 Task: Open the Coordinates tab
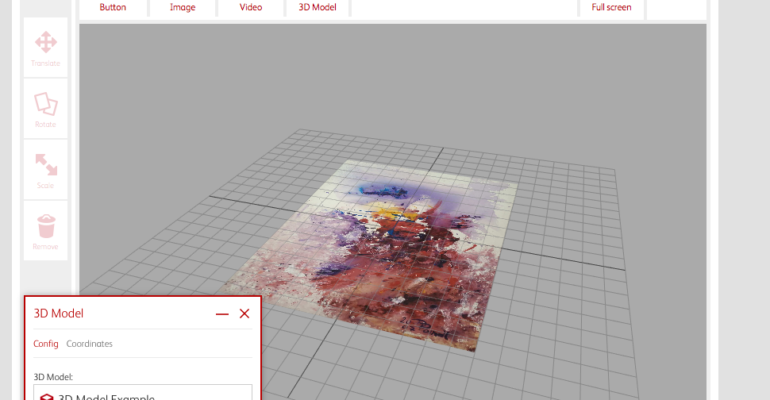[x=89, y=344]
